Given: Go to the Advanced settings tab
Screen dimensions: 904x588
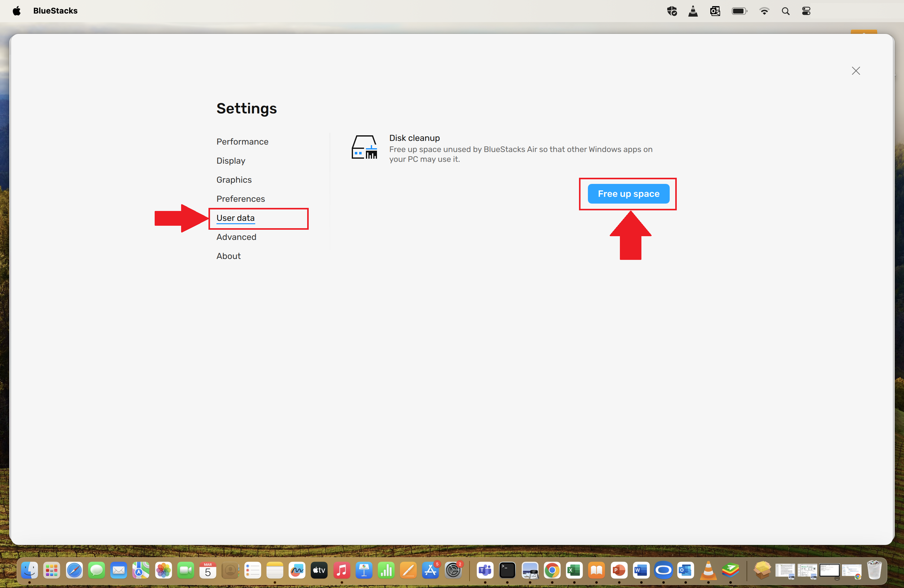Looking at the screenshot, I should tap(236, 237).
